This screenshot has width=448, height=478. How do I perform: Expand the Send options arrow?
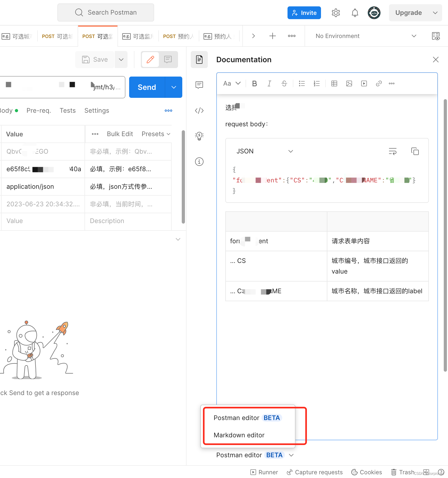pyautogui.click(x=174, y=87)
